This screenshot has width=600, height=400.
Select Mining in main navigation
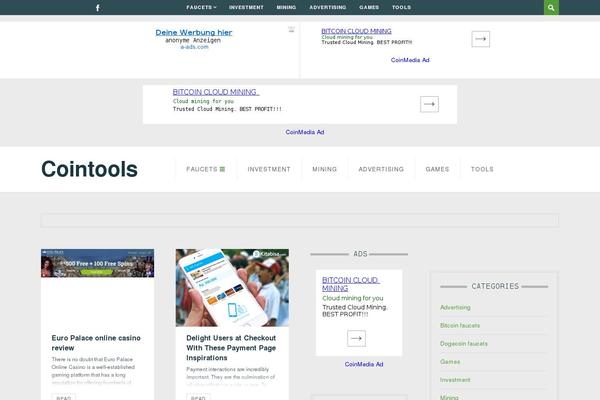[x=324, y=169]
